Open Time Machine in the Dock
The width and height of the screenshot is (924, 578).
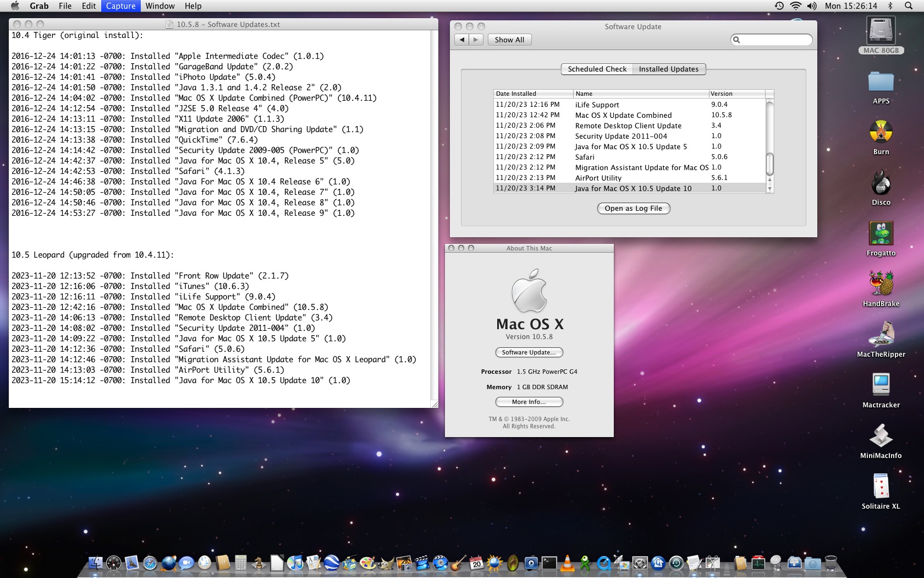coord(676,563)
